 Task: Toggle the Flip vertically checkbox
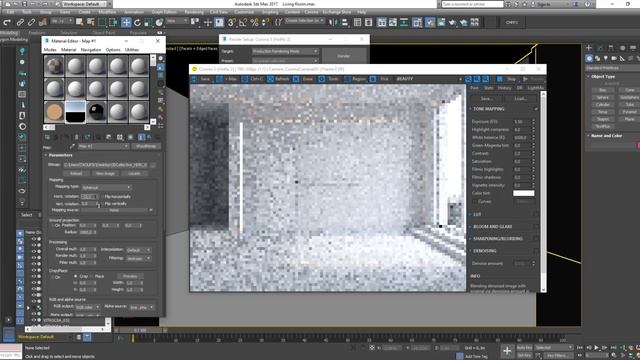[101, 203]
